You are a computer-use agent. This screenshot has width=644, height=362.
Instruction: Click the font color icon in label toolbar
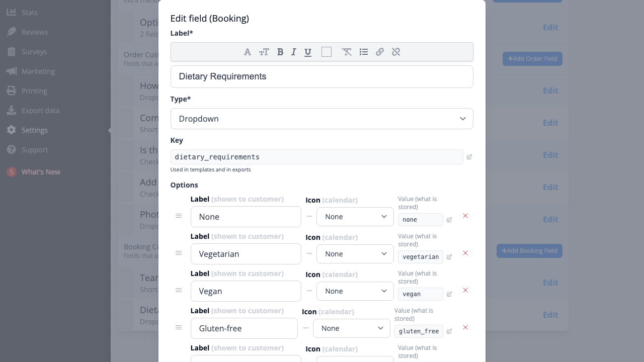(248, 52)
